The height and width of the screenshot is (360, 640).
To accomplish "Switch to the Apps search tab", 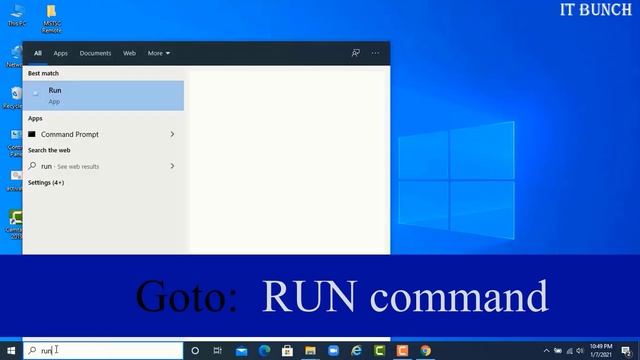I will click(x=60, y=53).
